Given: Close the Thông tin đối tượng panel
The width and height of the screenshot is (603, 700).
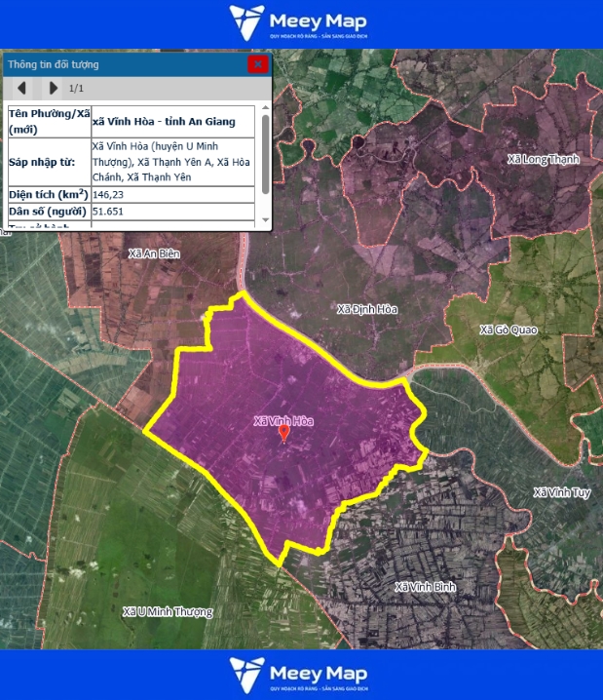Looking at the screenshot, I should (x=257, y=64).
